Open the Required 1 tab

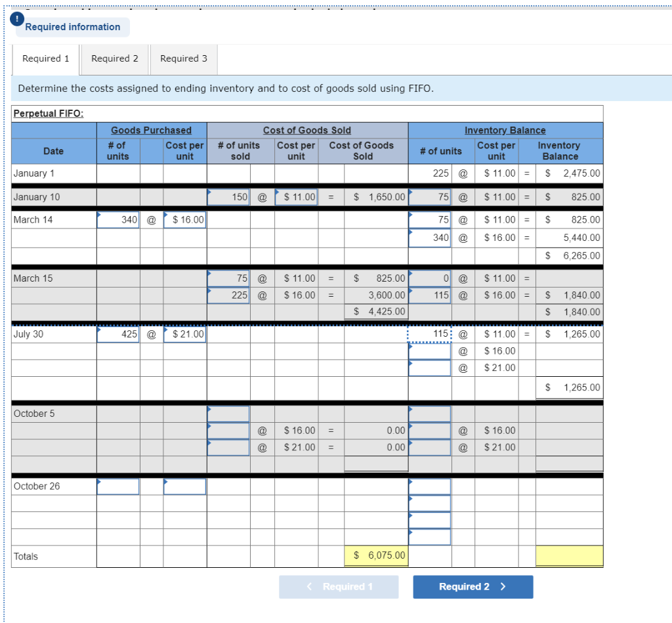coord(45,58)
